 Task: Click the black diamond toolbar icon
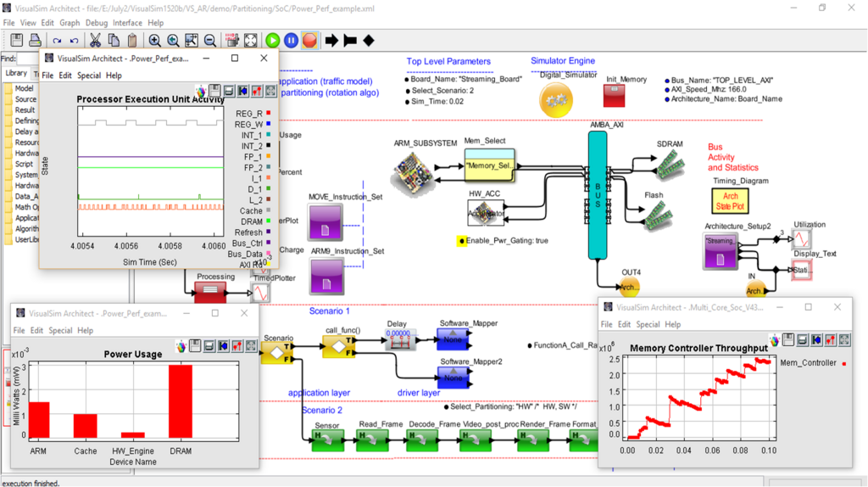pyautogui.click(x=369, y=41)
